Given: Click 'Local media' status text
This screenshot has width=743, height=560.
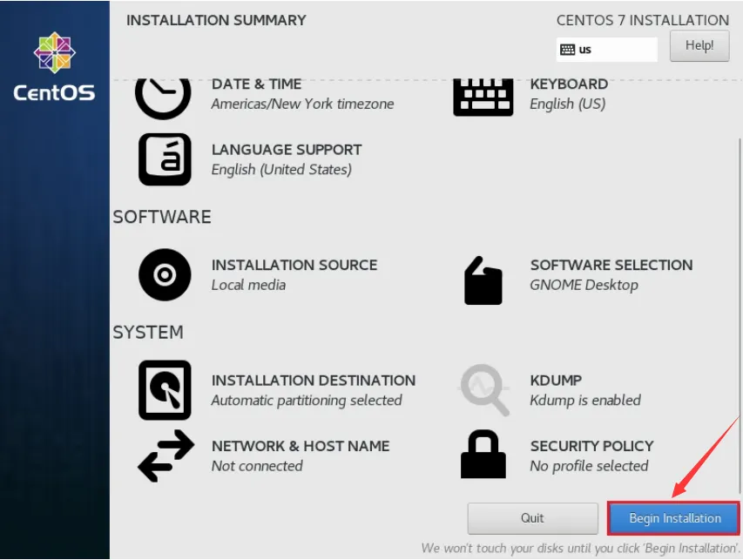Looking at the screenshot, I should 248,285.
